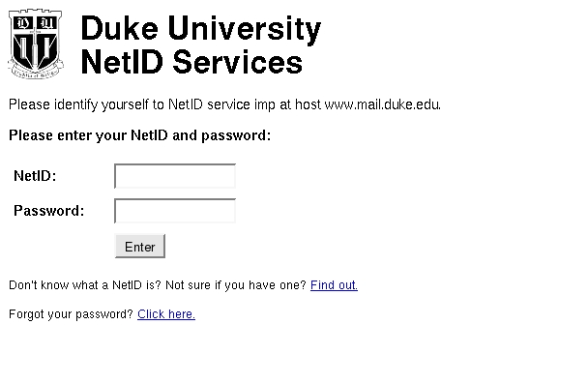Click the "D" letter in the crest
Image resolution: width=588 pixels, height=384 pixels.
click(23, 23)
